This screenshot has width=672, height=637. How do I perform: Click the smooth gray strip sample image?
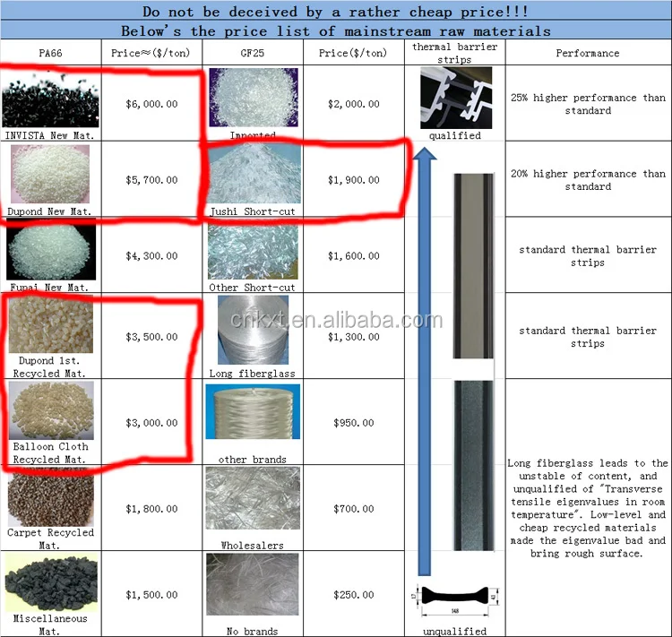473,266
